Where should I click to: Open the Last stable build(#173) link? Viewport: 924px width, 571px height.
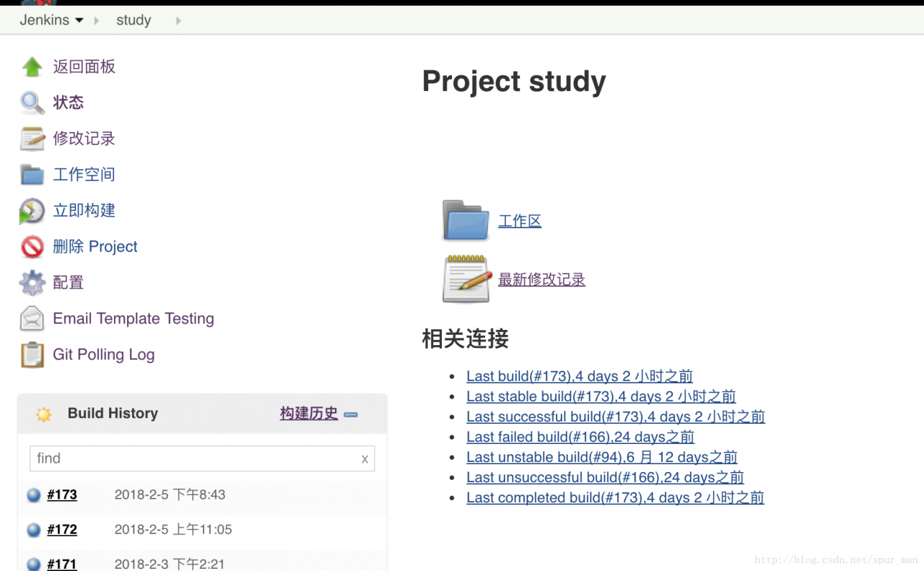pyautogui.click(x=601, y=396)
